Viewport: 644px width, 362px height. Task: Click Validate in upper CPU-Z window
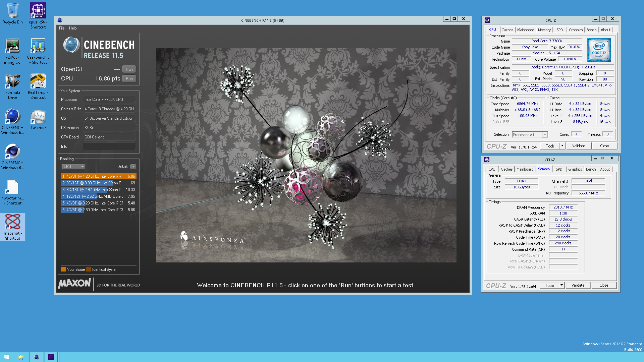[x=579, y=146]
